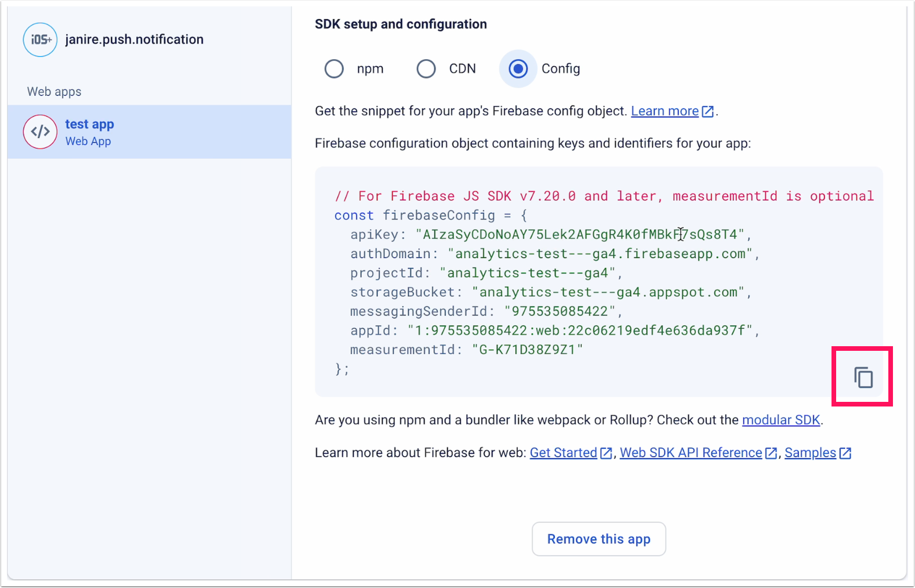
Task: Click the measurementId line in the snippet
Action: (466, 350)
